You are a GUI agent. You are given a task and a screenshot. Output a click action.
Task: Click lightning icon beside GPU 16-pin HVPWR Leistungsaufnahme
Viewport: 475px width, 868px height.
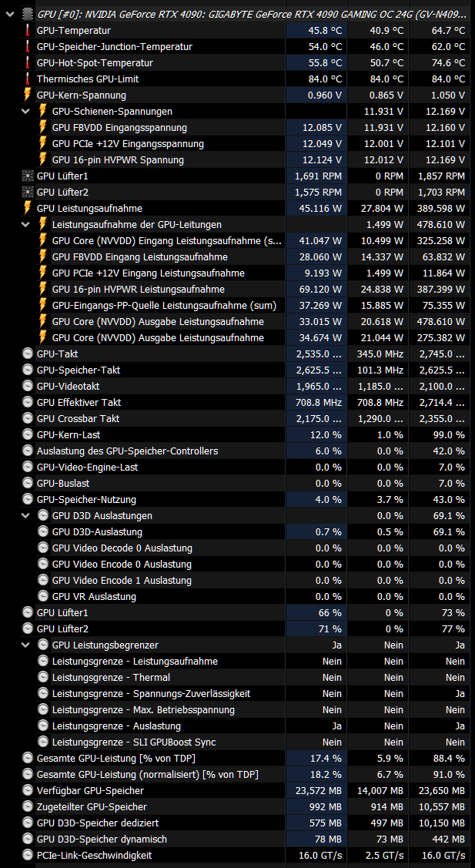42,289
